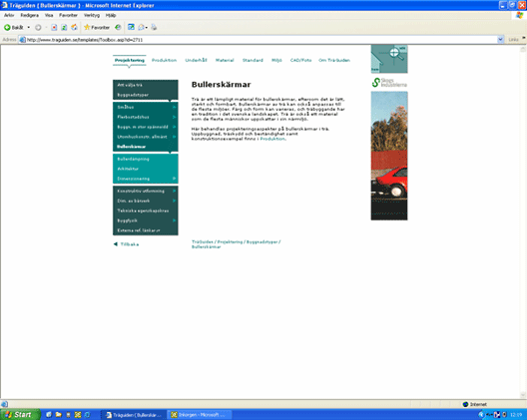Switch to the Produktion tab
527x420 pixels.
(x=164, y=60)
